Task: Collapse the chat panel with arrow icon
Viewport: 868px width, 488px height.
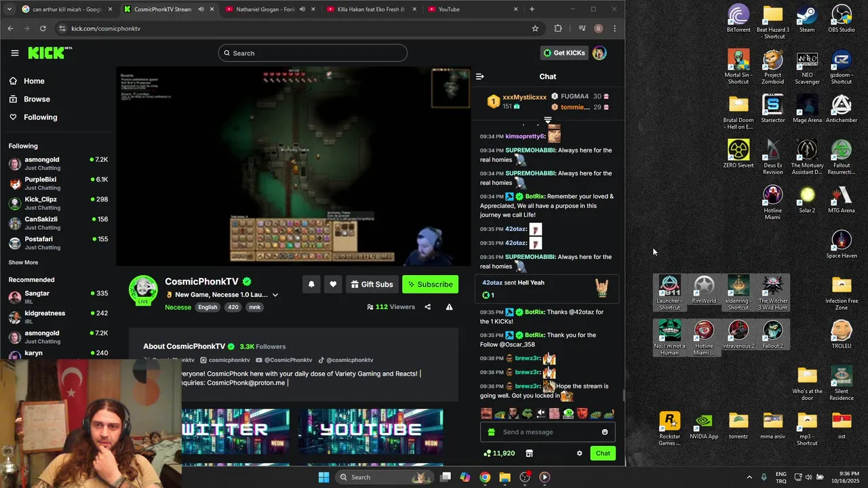Action: click(479, 77)
